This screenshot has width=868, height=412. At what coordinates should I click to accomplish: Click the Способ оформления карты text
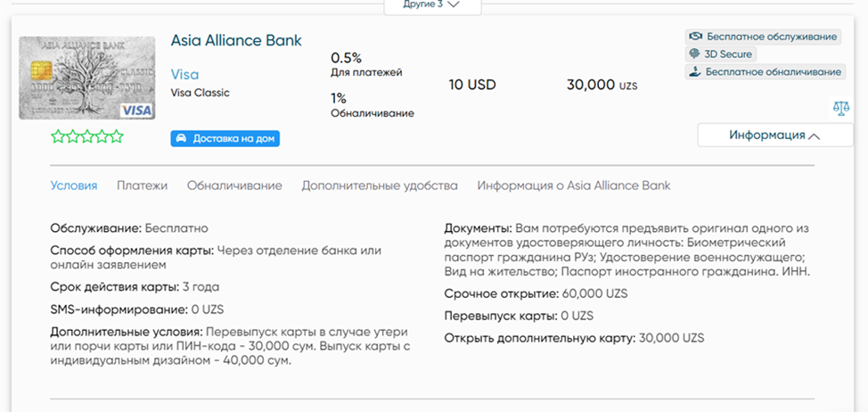point(216,258)
